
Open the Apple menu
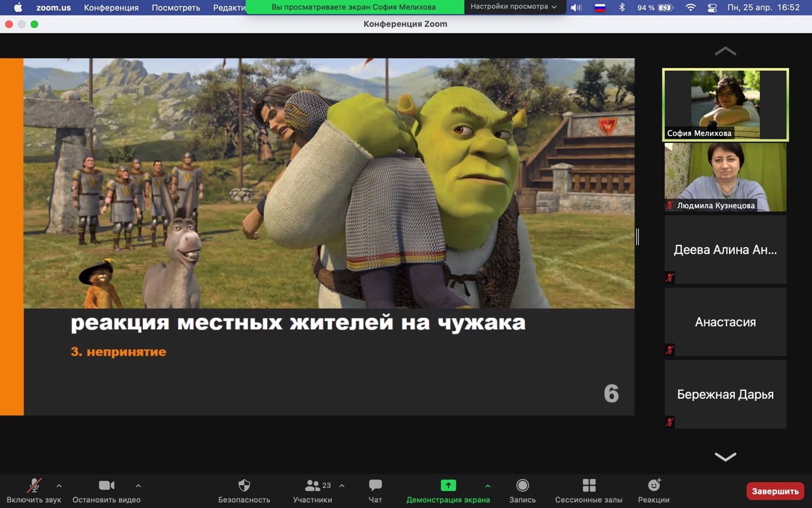18,8
